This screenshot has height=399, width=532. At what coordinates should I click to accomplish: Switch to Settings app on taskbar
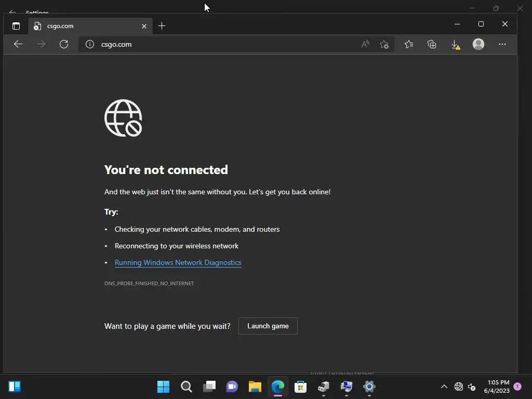tap(369, 387)
